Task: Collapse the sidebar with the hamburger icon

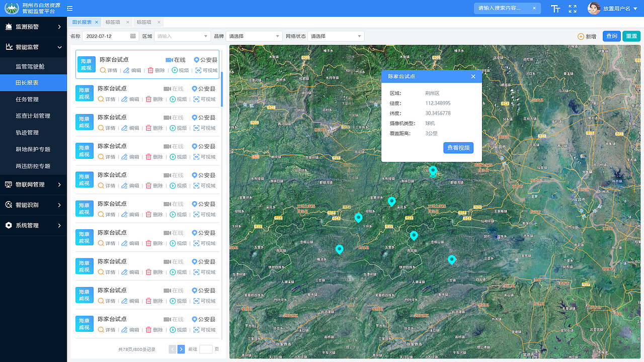Action: (x=69, y=9)
